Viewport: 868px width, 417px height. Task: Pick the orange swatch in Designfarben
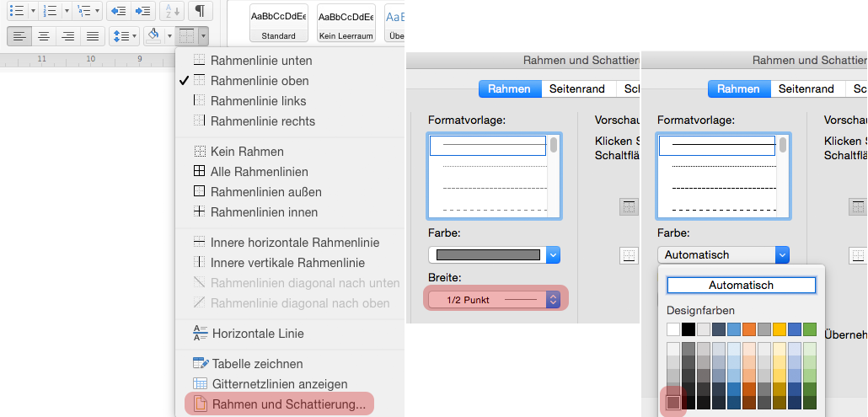coord(749,329)
